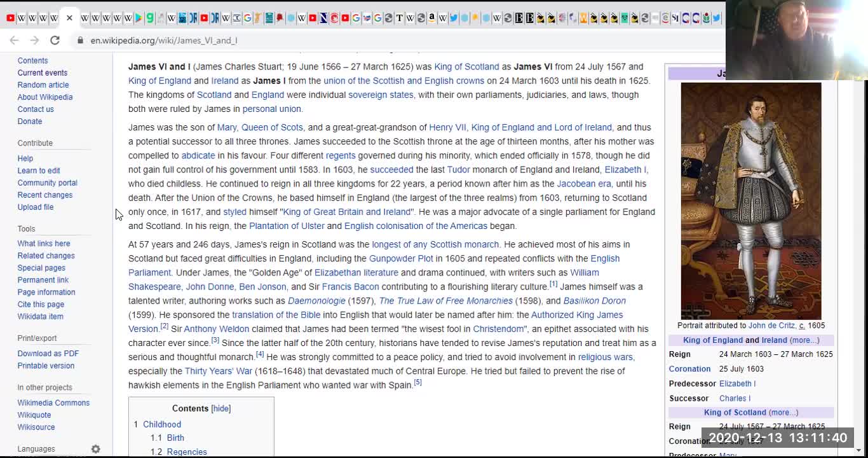Open Printable version link

click(46, 366)
